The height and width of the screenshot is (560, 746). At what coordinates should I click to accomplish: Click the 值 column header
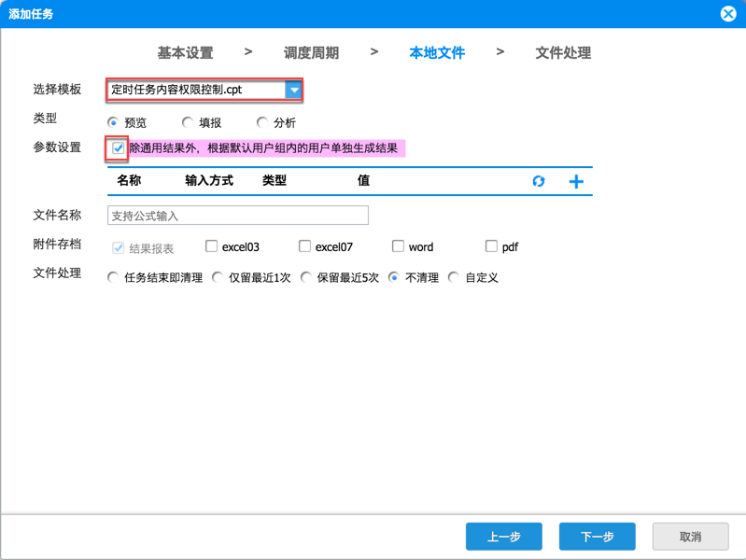tap(363, 180)
